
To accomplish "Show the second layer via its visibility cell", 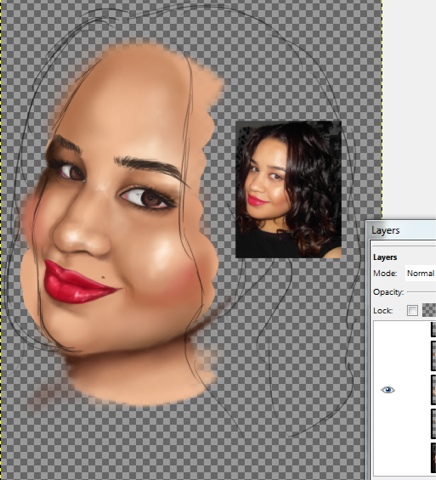I will click(x=388, y=356).
